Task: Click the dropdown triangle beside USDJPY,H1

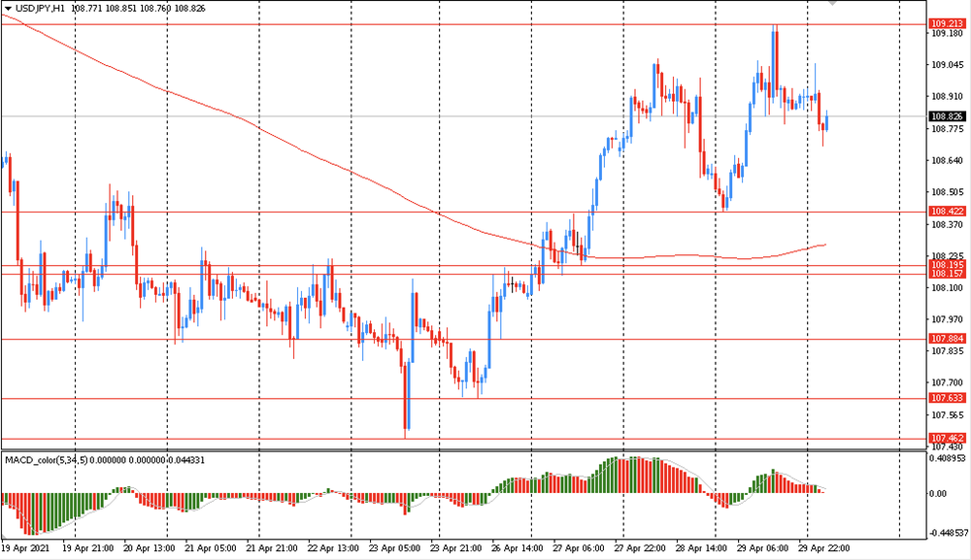Action: point(8,9)
